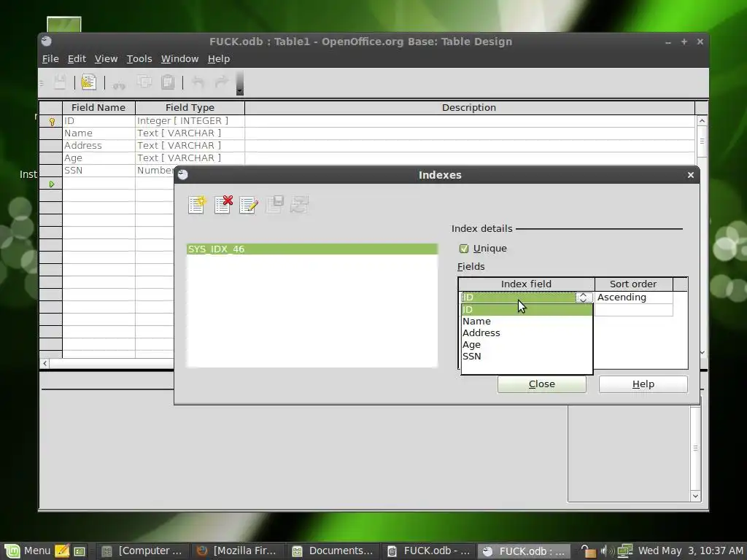Click the lower pane scroll down arrow
Screen dimensions: 747x560
695,496
